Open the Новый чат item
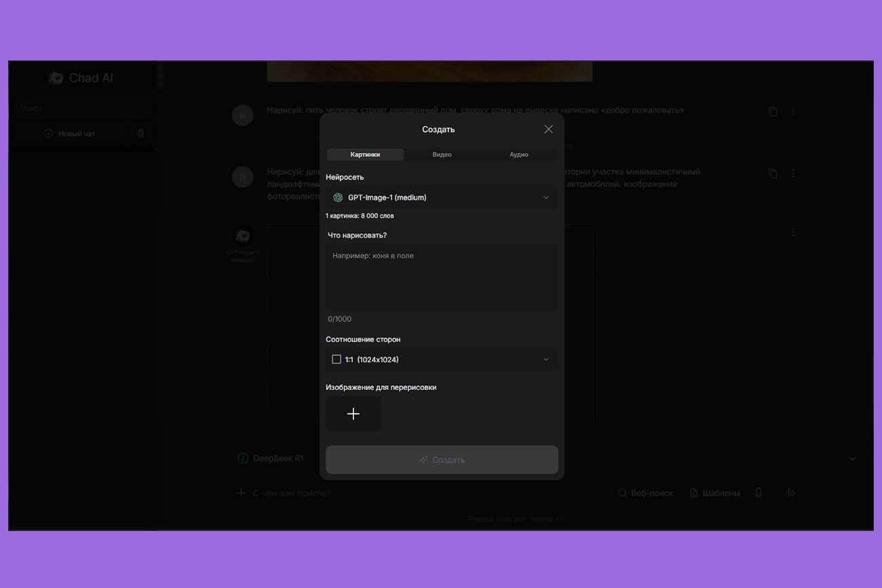The height and width of the screenshot is (588, 882). click(x=76, y=134)
